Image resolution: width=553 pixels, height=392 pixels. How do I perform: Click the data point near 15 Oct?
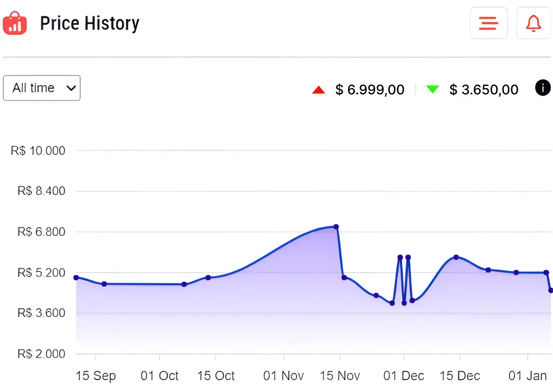[x=208, y=277]
